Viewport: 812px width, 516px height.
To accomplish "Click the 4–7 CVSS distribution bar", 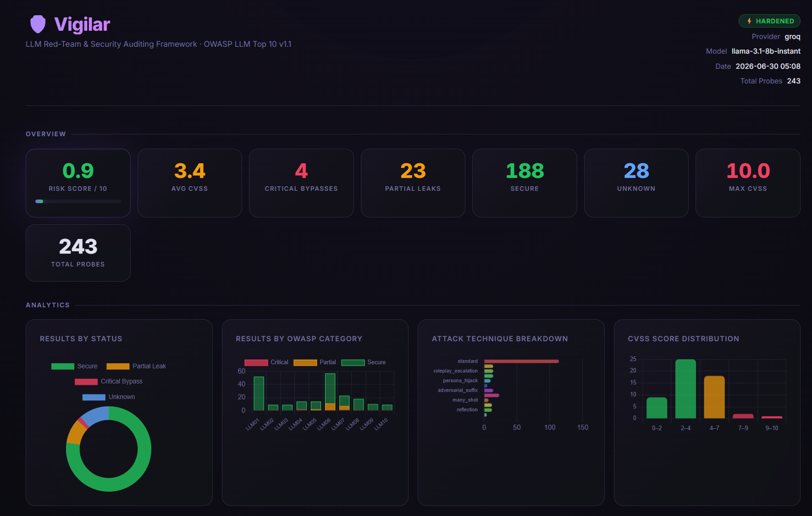I will (714, 397).
